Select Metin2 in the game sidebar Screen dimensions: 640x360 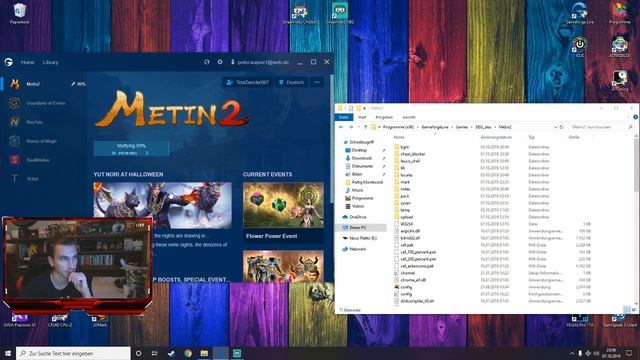[x=43, y=84]
